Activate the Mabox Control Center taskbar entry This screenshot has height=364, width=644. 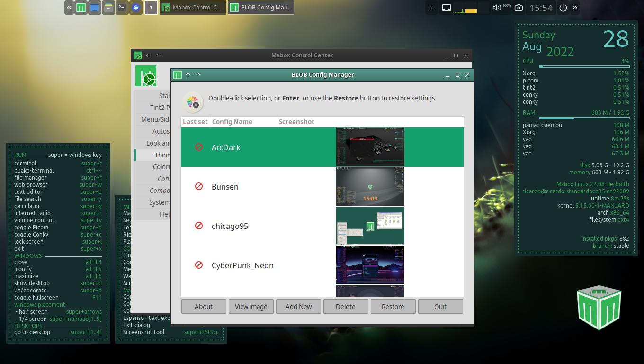coord(192,8)
